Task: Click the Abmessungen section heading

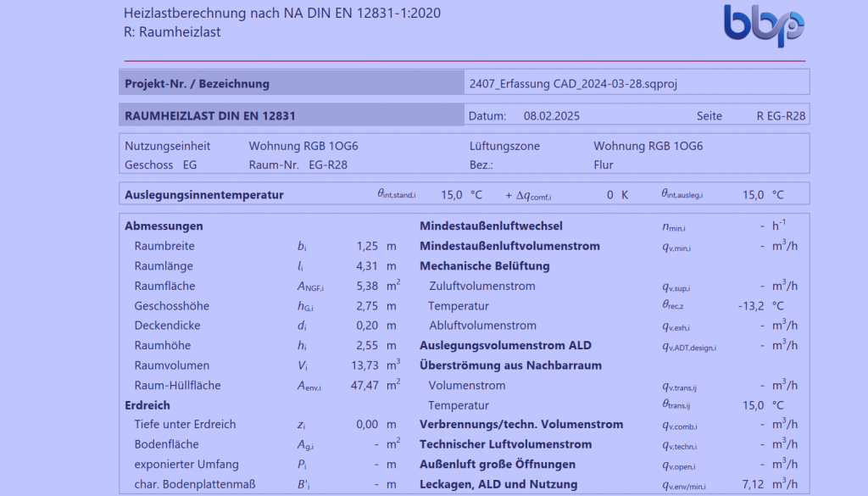Action: [x=164, y=226]
